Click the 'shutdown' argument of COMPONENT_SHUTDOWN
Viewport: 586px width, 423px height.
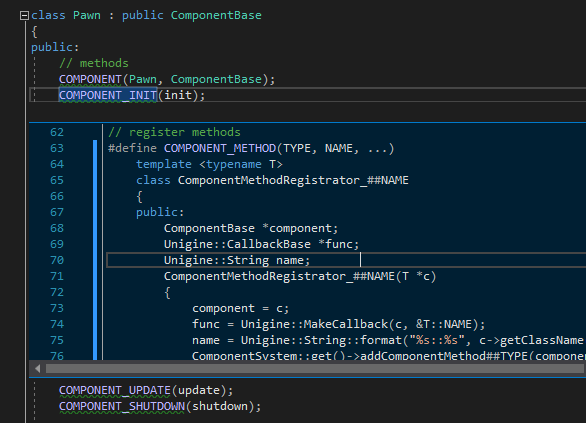(220, 406)
